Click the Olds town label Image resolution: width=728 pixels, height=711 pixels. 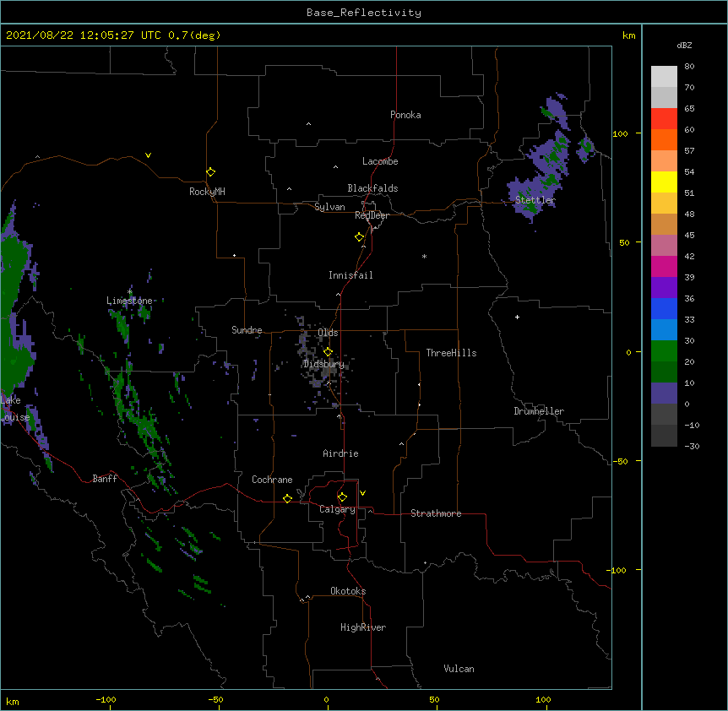click(328, 333)
